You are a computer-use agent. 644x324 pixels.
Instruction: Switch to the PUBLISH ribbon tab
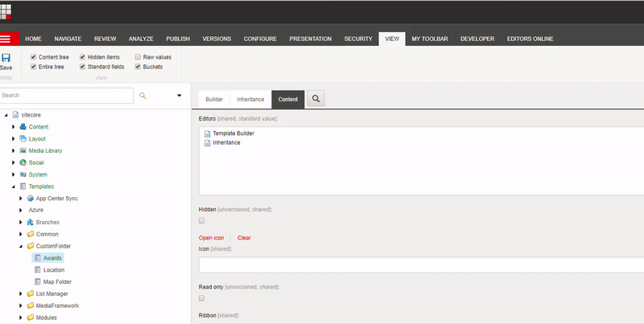click(x=178, y=39)
